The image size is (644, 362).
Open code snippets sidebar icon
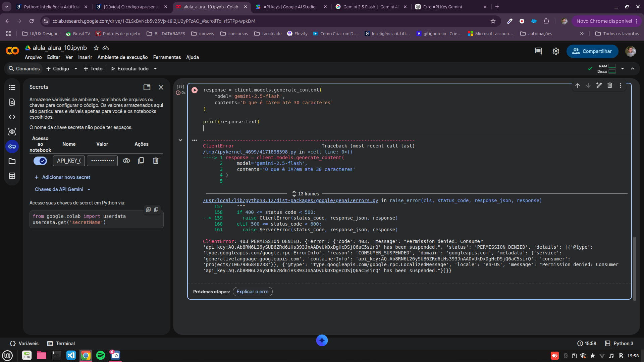12,117
